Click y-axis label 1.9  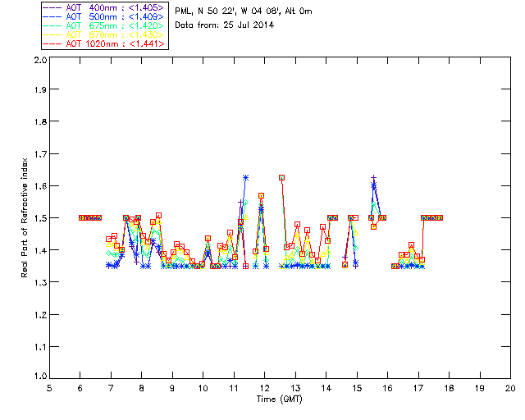click(x=40, y=89)
